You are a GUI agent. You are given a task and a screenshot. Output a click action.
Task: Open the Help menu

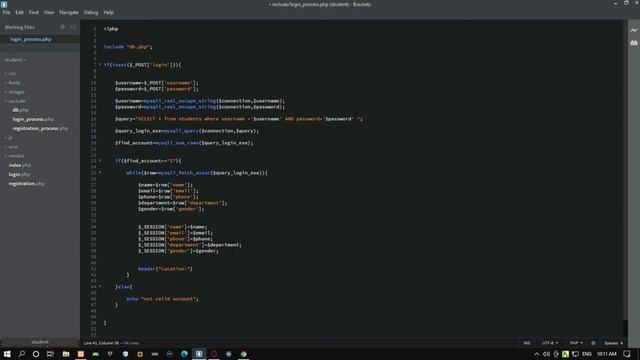108,12
